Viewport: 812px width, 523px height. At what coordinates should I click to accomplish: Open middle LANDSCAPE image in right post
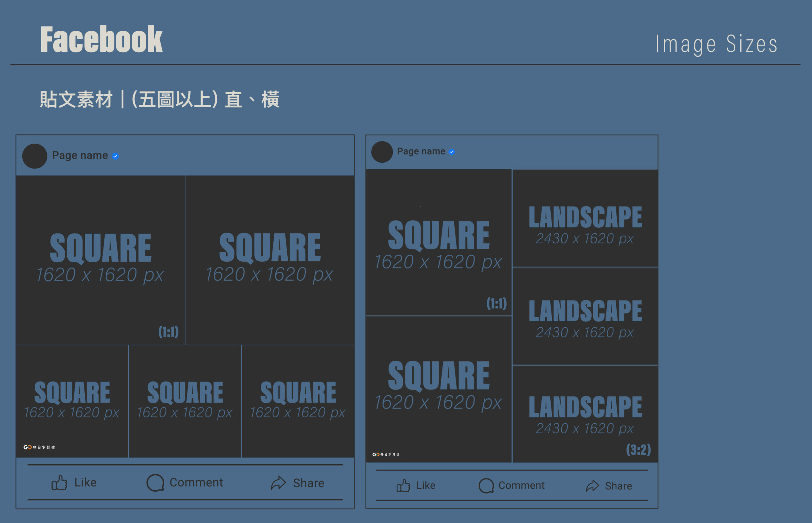[x=585, y=316]
